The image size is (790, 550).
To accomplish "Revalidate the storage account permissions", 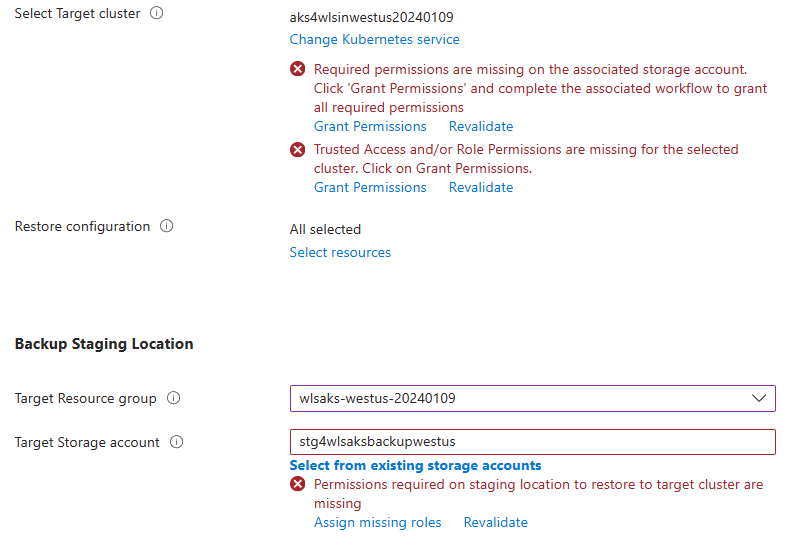I will tap(481, 126).
